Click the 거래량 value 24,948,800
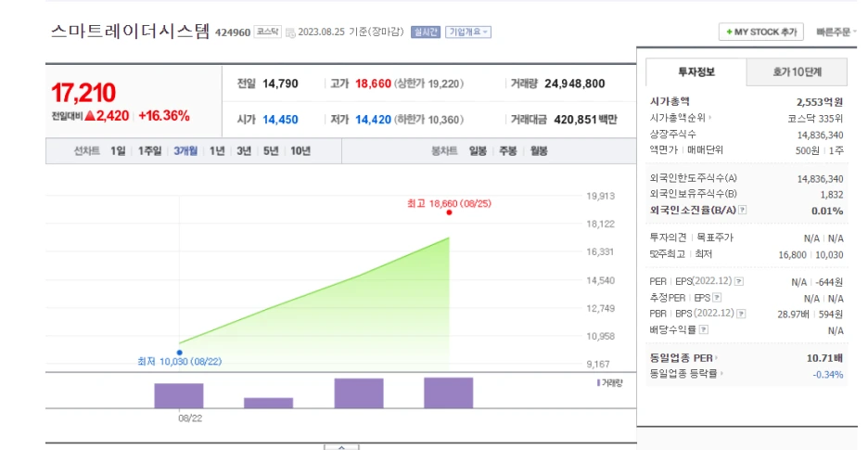868x450 pixels. tap(575, 84)
